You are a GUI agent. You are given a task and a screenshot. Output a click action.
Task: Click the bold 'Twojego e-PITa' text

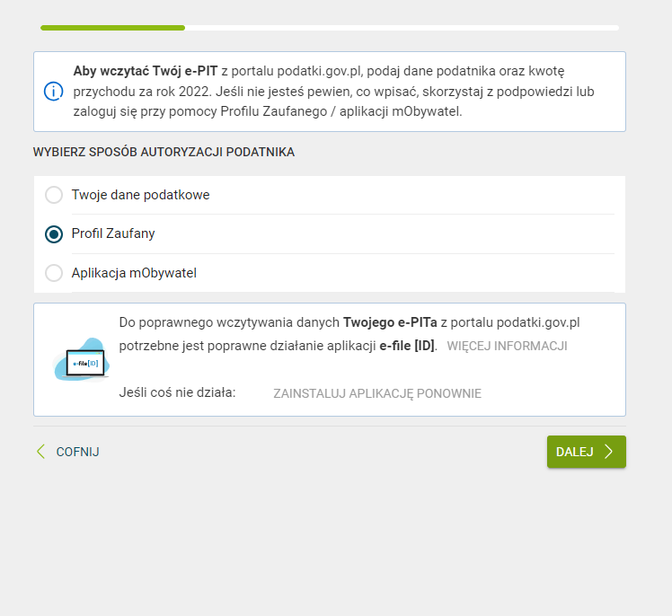pyautogui.click(x=390, y=322)
